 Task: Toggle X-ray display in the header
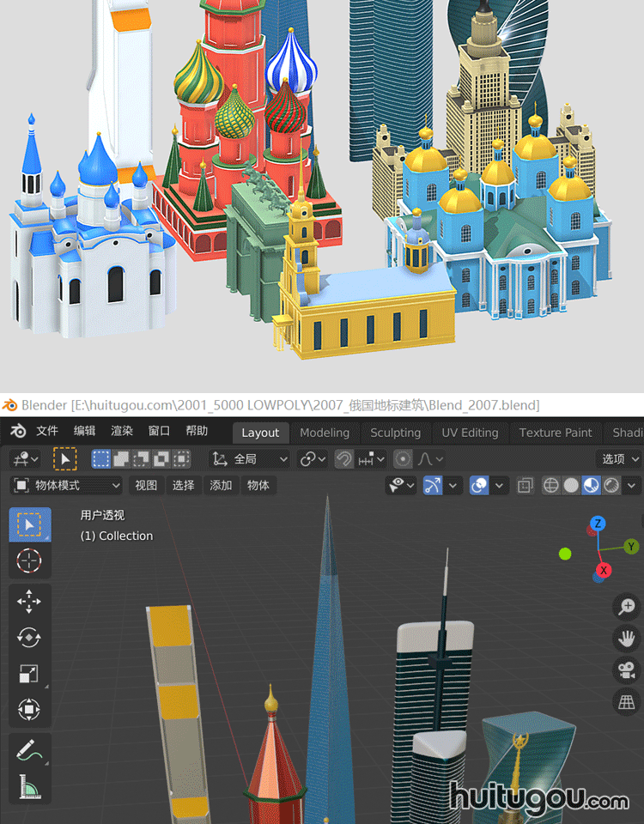click(x=526, y=486)
